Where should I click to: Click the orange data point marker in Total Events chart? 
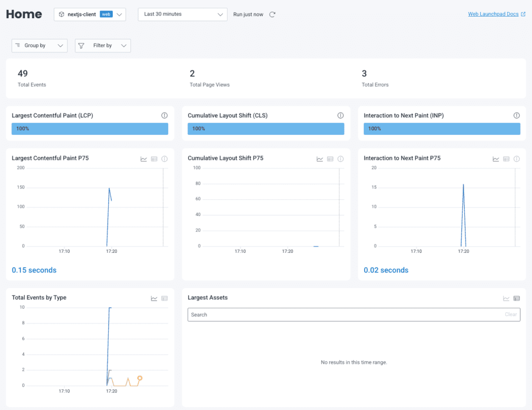click(139, 378)
